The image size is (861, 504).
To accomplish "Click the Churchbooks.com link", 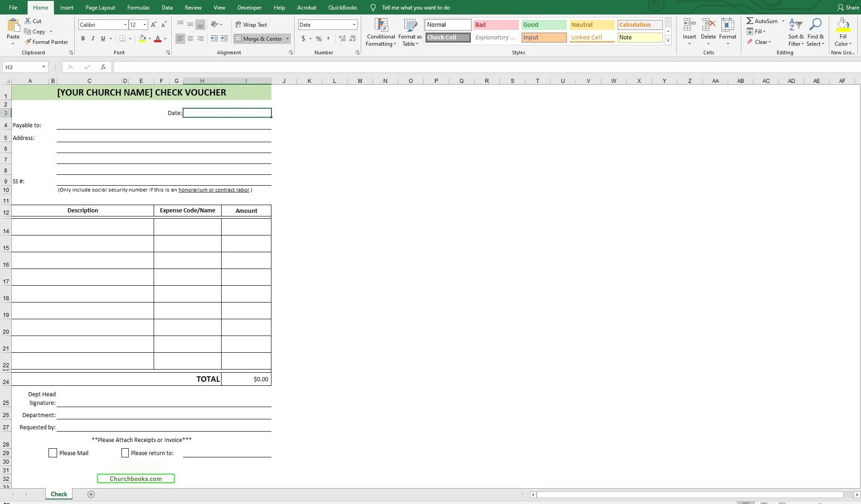I will (x=135, y=478).
